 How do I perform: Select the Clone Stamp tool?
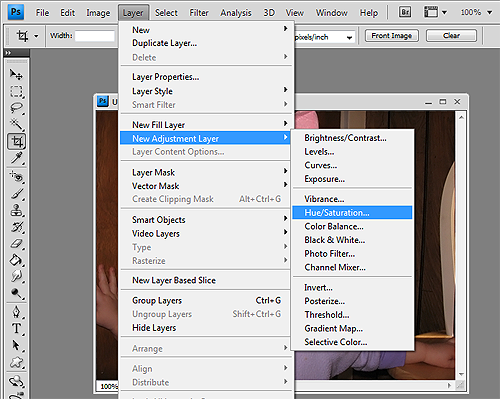pyautogui.click(x=16, y=211)
